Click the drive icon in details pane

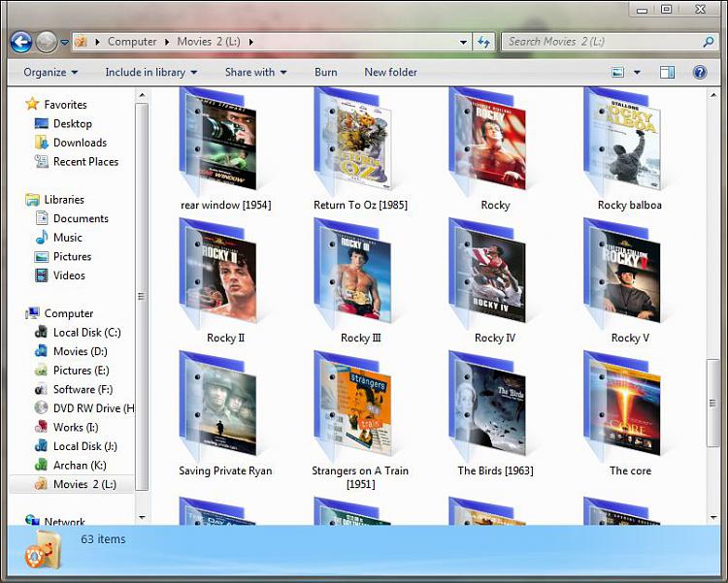(43, 550)
